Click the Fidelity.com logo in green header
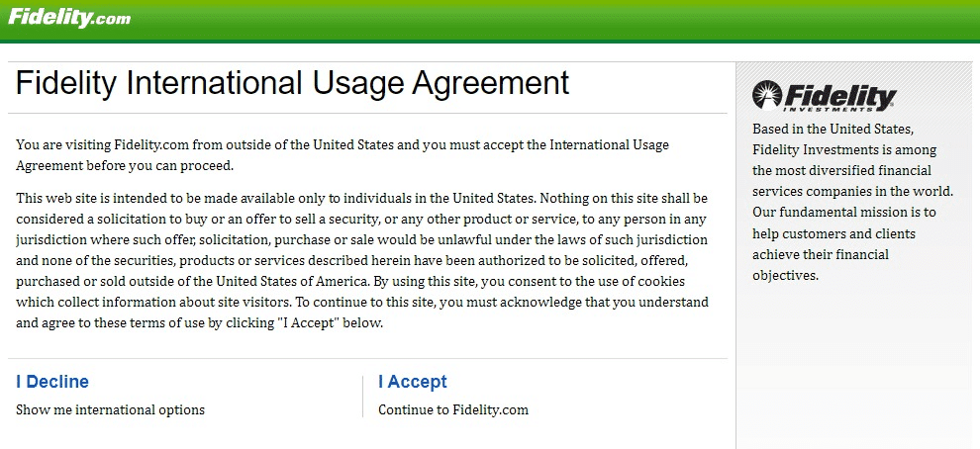The width and height of the screenshot is (980, 449). point(69,18)
